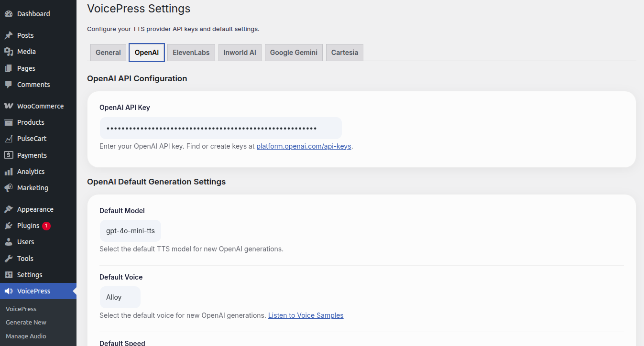644x346 pixels.
Task: Switch to the ElevenLabs tab
Action: (x=191, y=53)
